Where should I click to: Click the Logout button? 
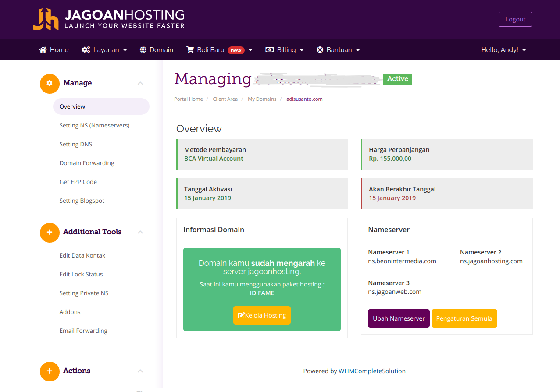[515, 19]
